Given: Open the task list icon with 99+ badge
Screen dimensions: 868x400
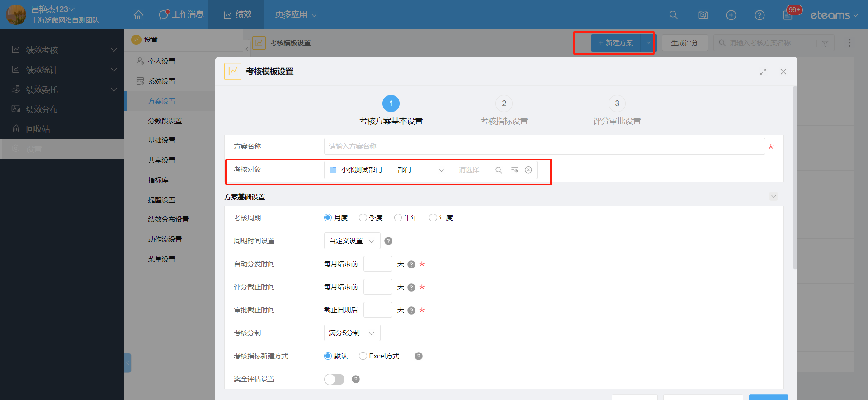Looking at the screenshot, I should click(788, 15).
